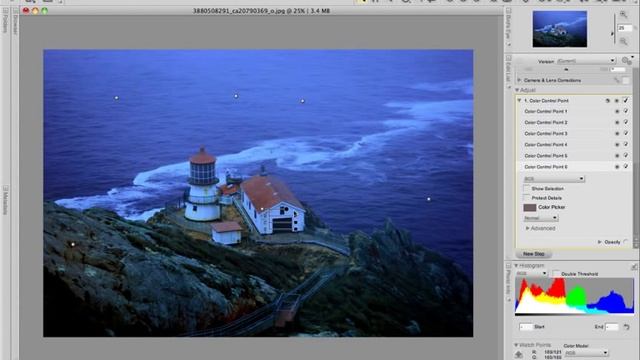
Task: Select 'Color Control Point 3' row label
Action: pos(546,133)
